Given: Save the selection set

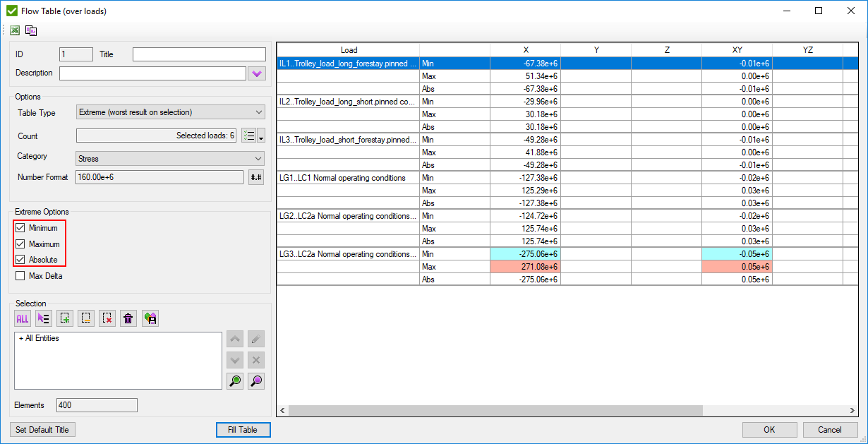Looking at the screenshot, I should pos(150,318).
